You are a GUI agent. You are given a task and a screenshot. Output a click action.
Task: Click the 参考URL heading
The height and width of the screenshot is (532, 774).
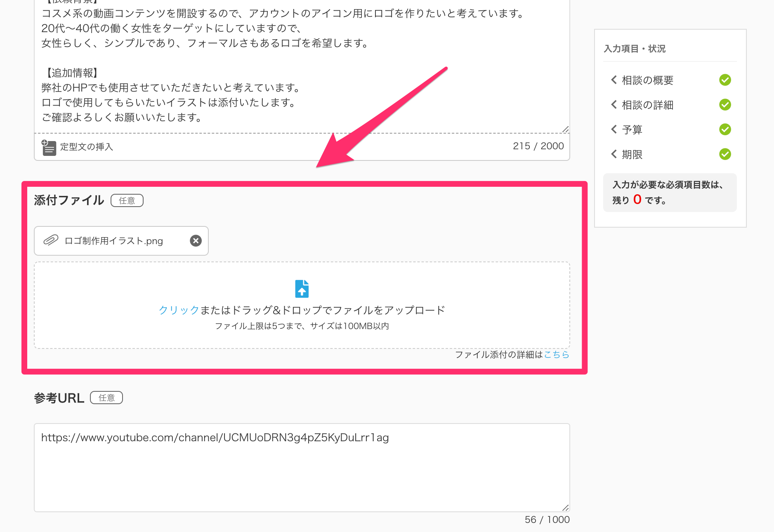point(59,398)
